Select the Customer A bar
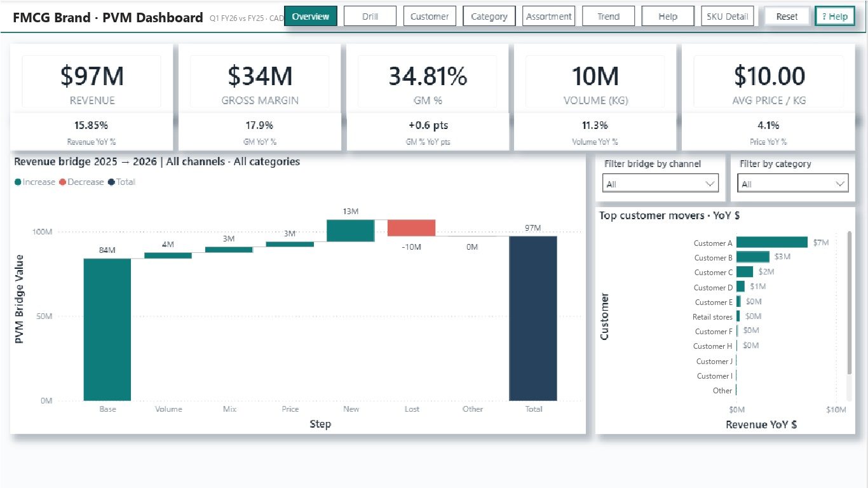Screen dimensions: 868x488 [772, 243]
